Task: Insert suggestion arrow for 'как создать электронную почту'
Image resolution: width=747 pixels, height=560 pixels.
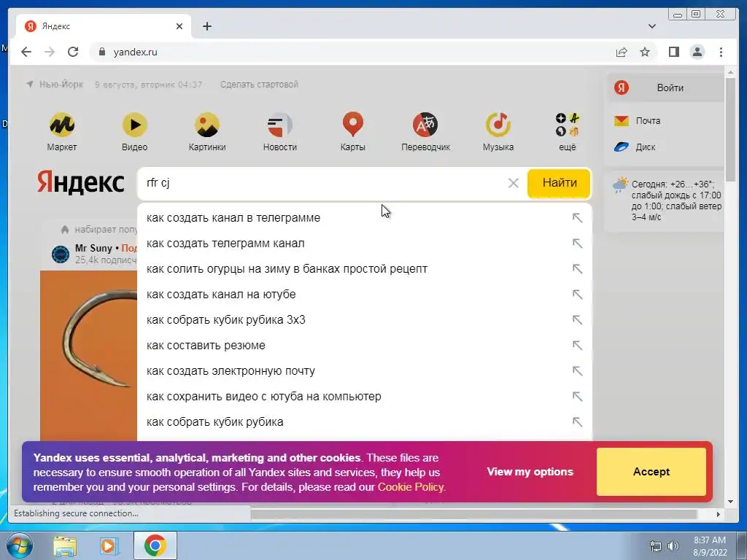Action: pyautogui.click(x=578, y=371)
